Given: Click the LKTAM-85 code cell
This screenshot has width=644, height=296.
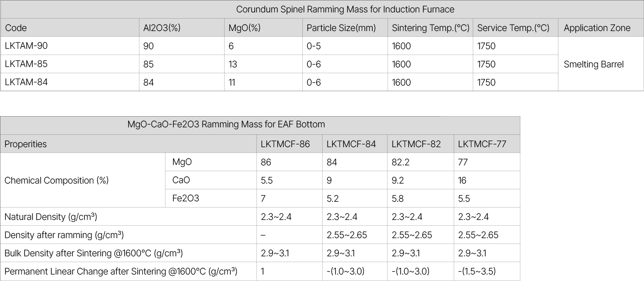Looking at the screenshot, I should pos(26,64).
